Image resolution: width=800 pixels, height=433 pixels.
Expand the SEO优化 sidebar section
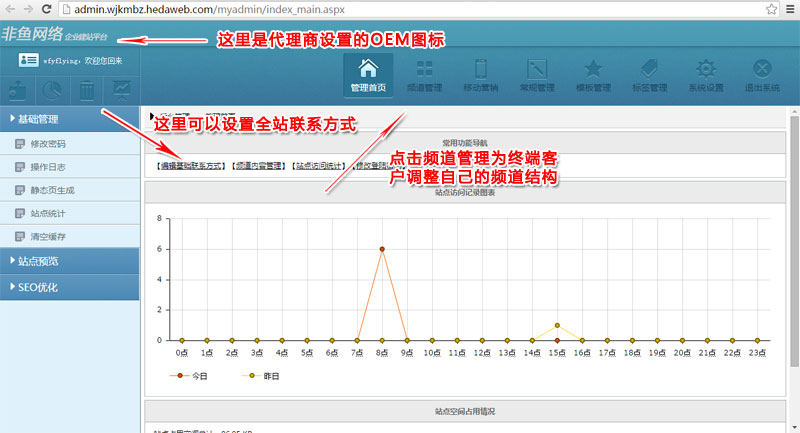(69, 288)
